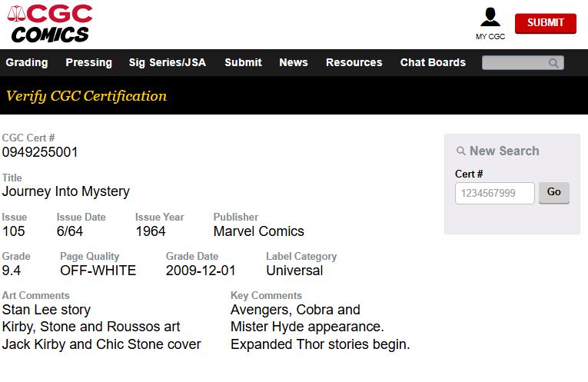Click the Go button

(x=554, y=193)
